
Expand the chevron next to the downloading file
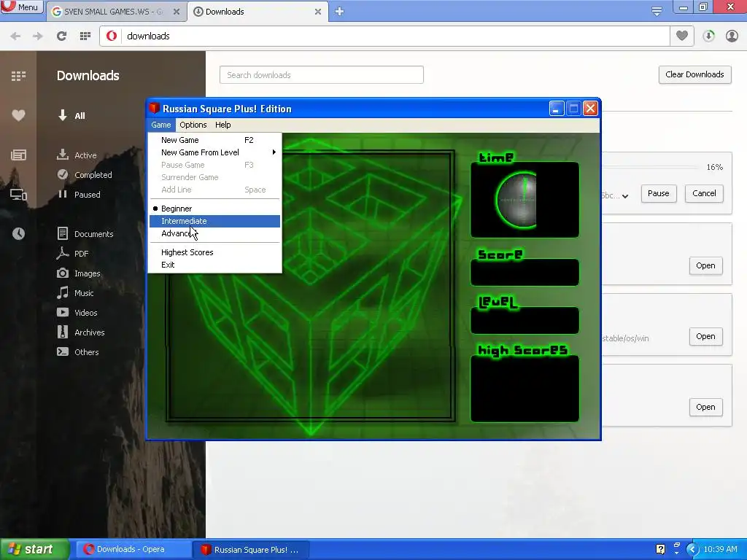click(x=625, y=195)
